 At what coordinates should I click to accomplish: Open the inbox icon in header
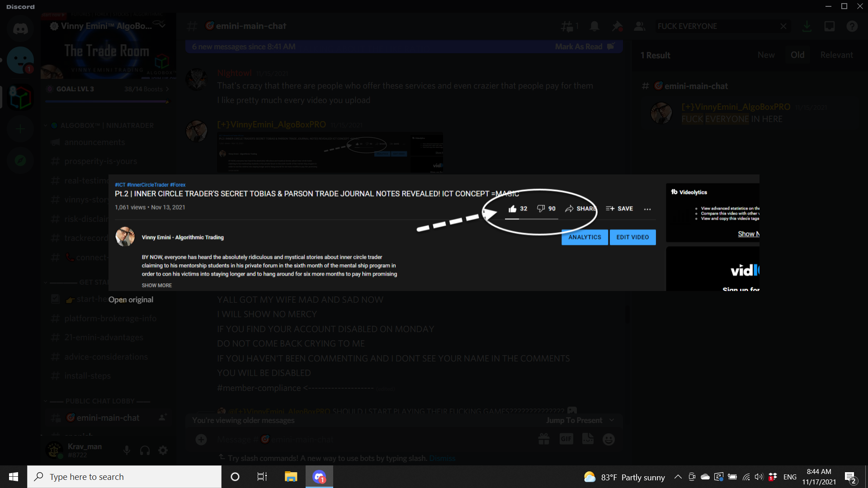[x=829, y=26]
